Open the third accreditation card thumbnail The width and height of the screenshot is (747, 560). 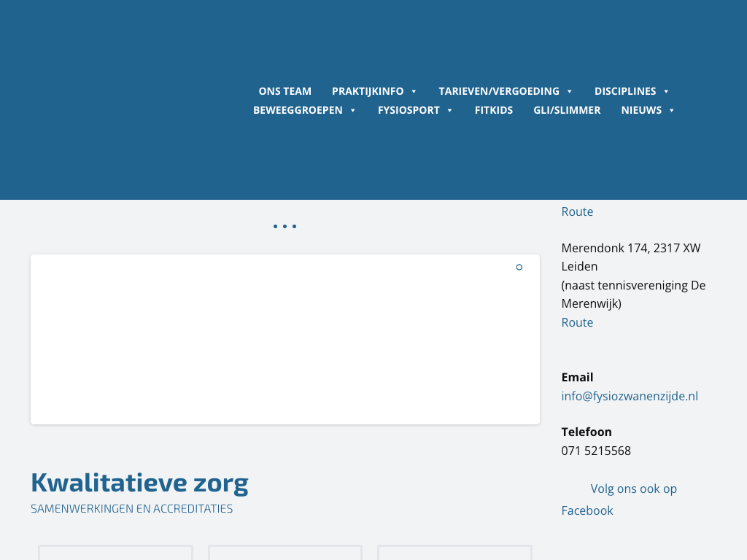click(x=454, y=552)
